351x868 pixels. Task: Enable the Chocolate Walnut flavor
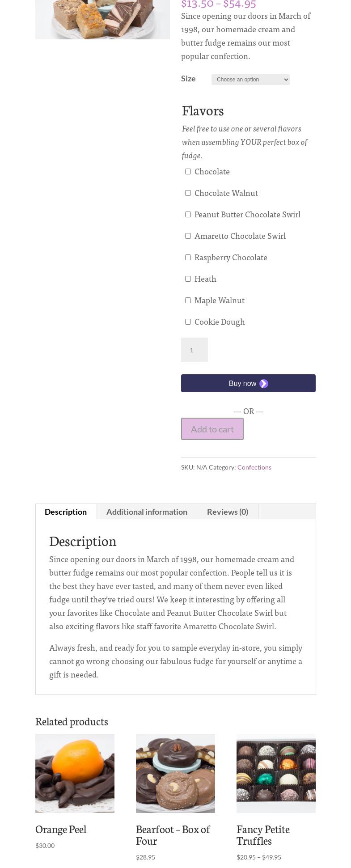point(188,193)
